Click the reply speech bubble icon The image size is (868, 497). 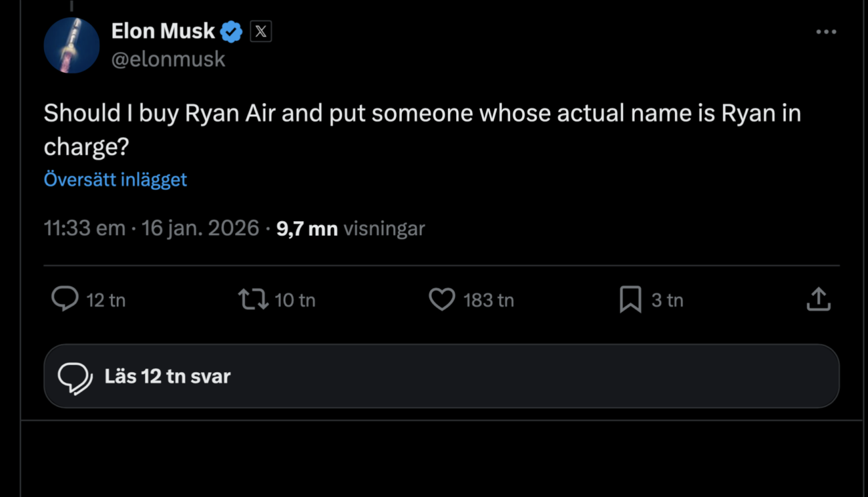click(65, 299)
